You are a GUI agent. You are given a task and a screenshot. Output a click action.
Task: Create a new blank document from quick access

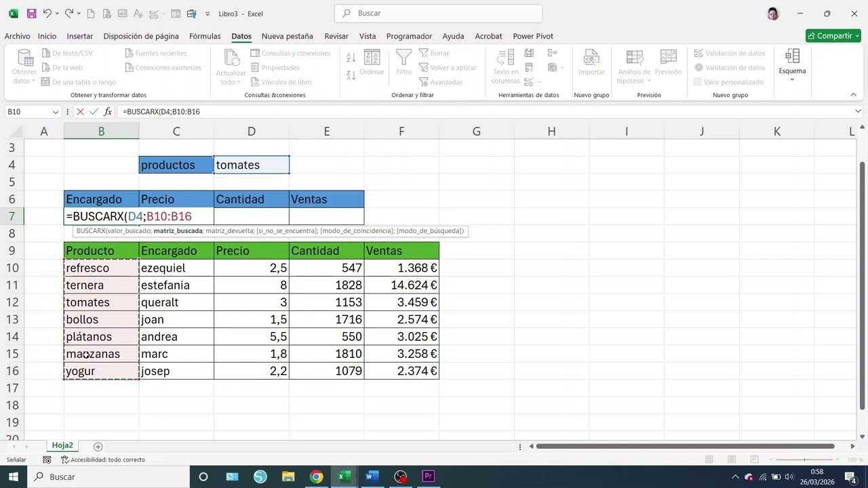(91, 14)
